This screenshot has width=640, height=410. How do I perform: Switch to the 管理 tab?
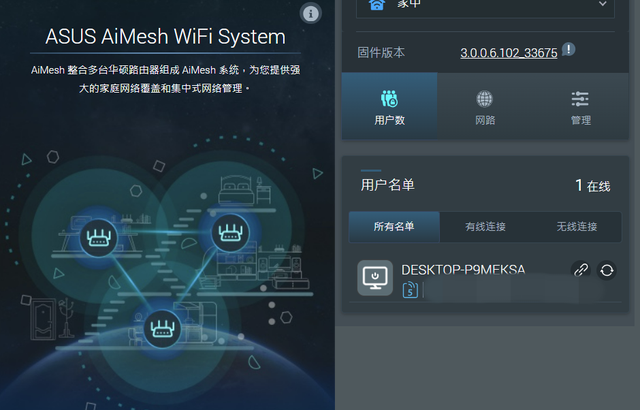tap(580, 106)
